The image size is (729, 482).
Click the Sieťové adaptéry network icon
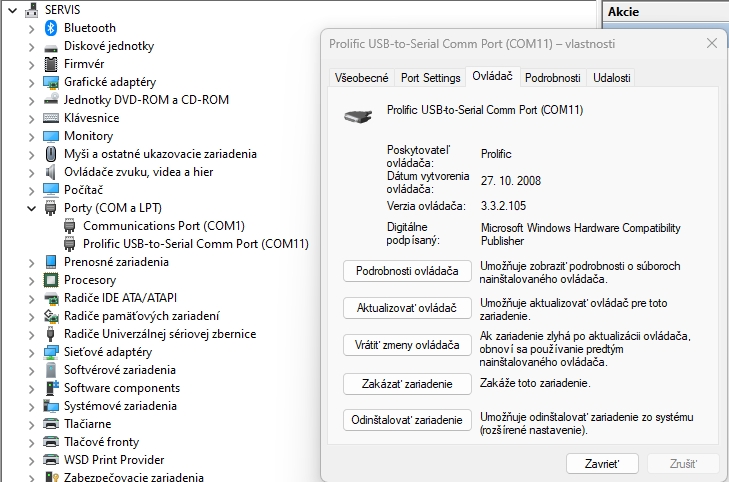point(51,352)
